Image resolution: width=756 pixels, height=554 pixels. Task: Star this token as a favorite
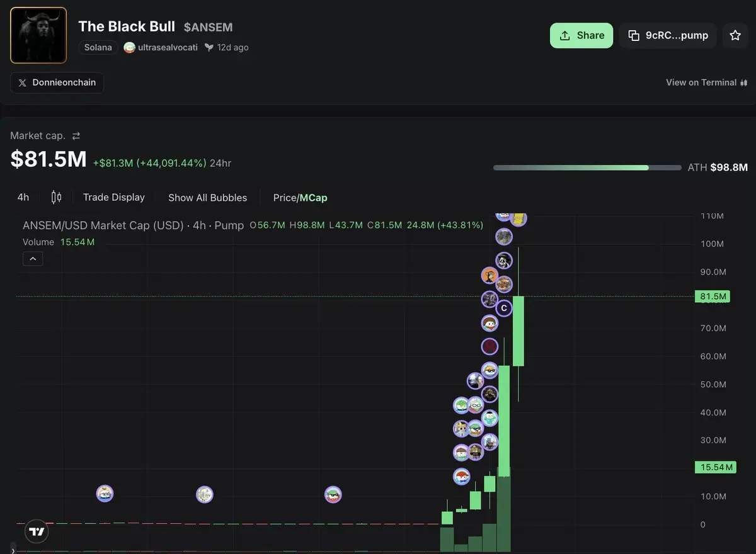[x=735, y=35]
